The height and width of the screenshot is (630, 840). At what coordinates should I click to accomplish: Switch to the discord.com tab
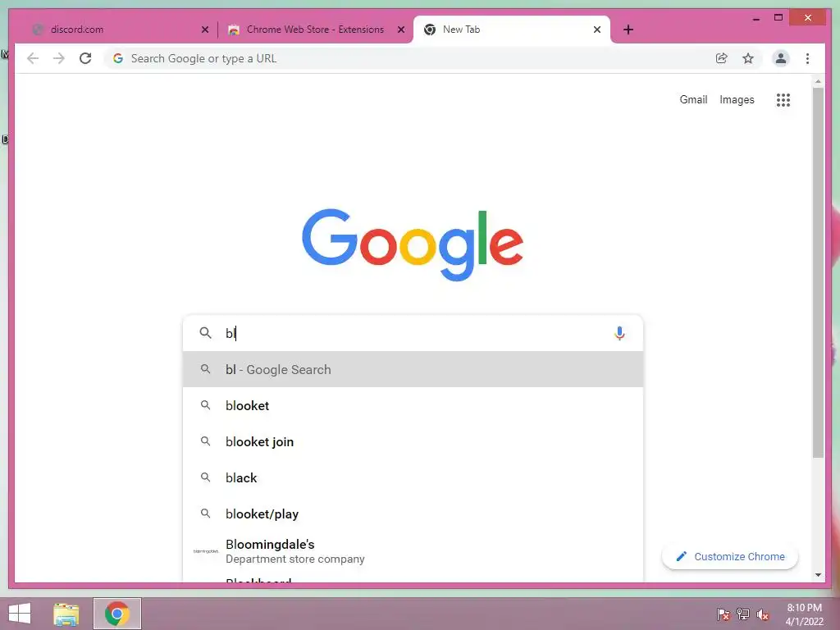click(x=120, y=30)
